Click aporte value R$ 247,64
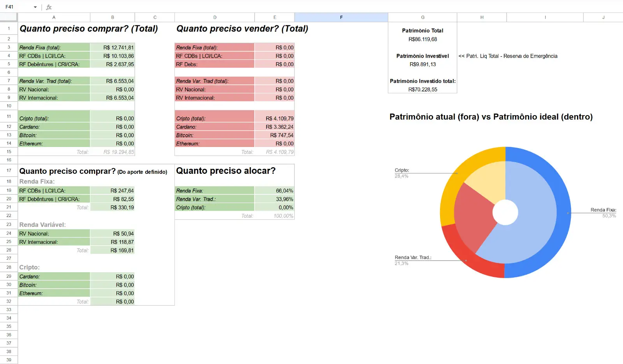The width and height of the screenshot is (623, 364). [x=113, y=191]
